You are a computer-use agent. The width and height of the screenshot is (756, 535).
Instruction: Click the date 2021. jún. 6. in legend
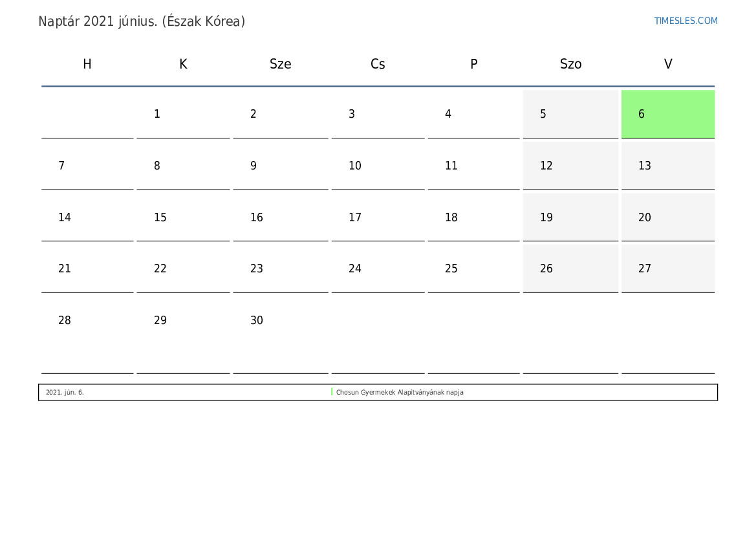click(x=65, y=392)
